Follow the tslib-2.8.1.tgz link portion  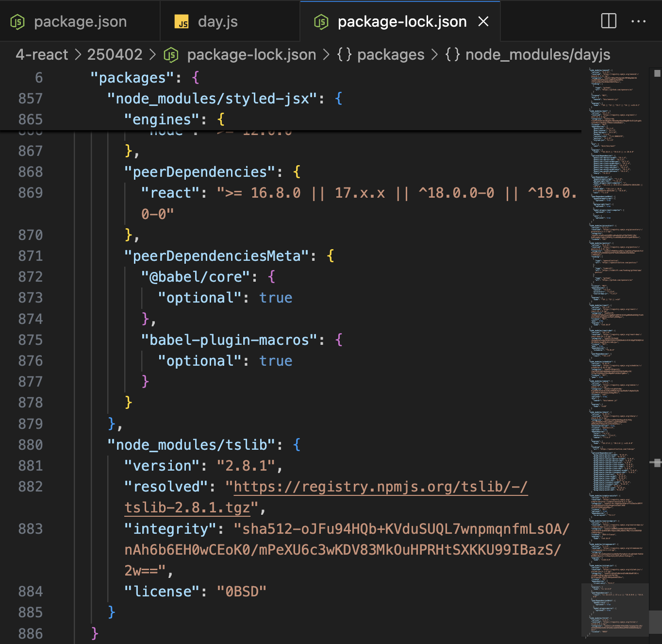tap(187, 508)
